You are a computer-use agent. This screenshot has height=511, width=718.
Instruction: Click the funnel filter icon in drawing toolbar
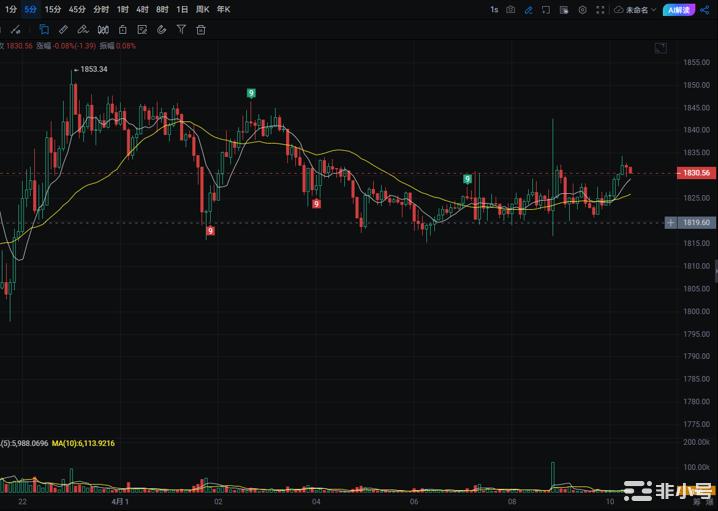click(181, 30)
